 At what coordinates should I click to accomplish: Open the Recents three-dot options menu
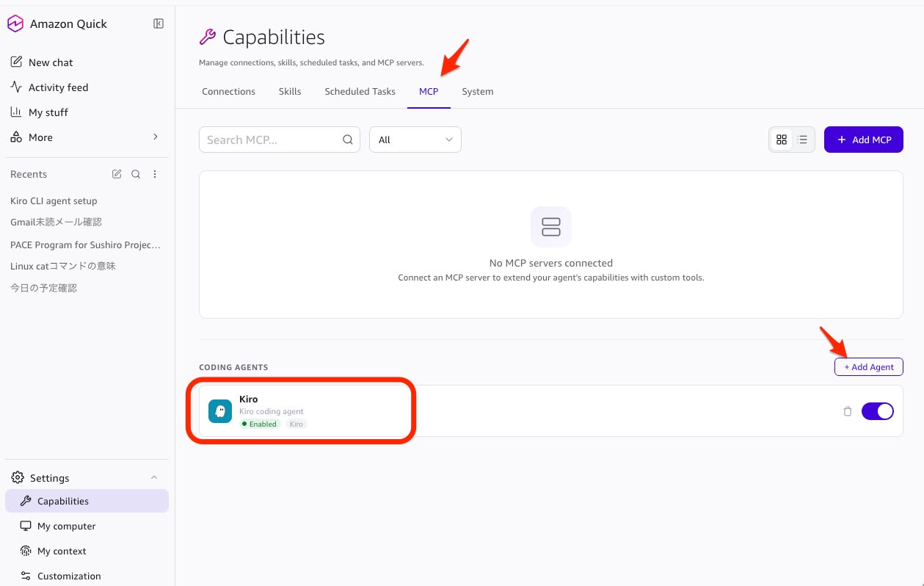click(x=155, y=174)
